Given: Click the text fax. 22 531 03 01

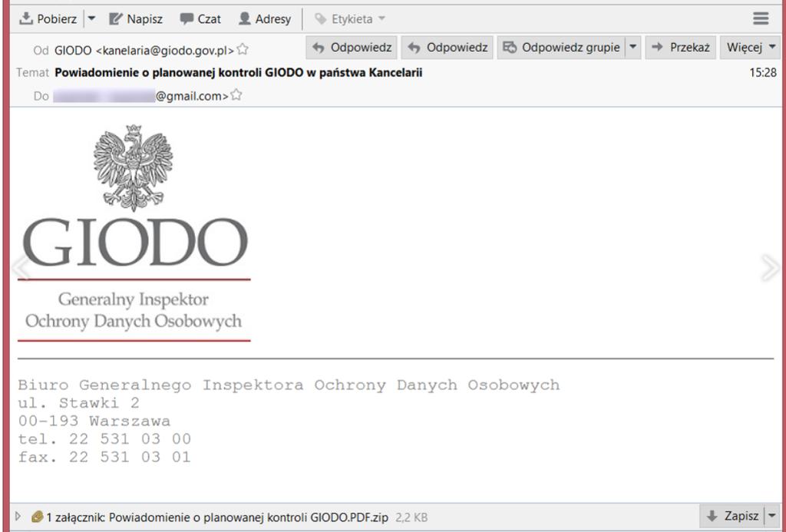Looking at the screenshot, I should coord(104,458).
